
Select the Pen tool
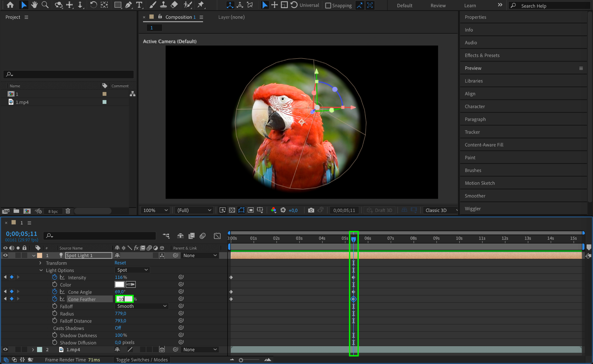tap(129, 5)
